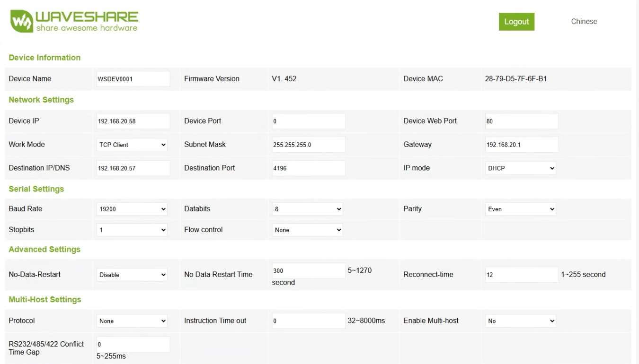Open the Baud Rate dropdown
This screenshot has height=364, width=639.
(x=132, y=209)
